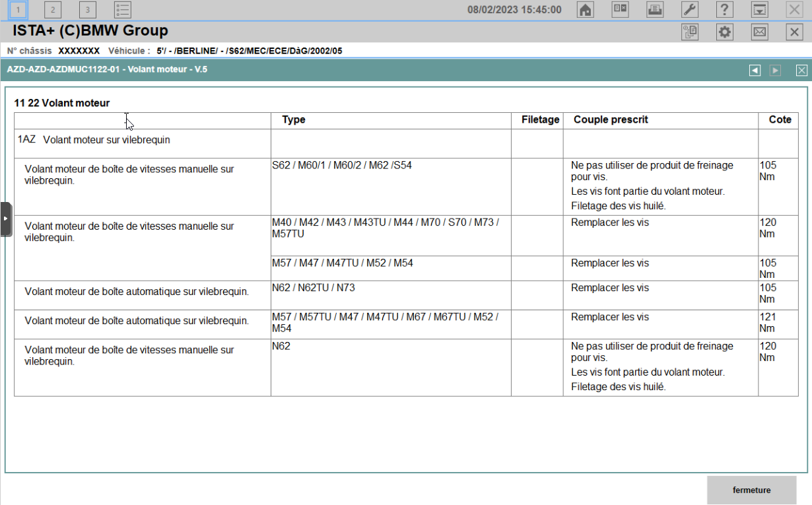
Task: Switch to operation tab 2
Action: 53,9
